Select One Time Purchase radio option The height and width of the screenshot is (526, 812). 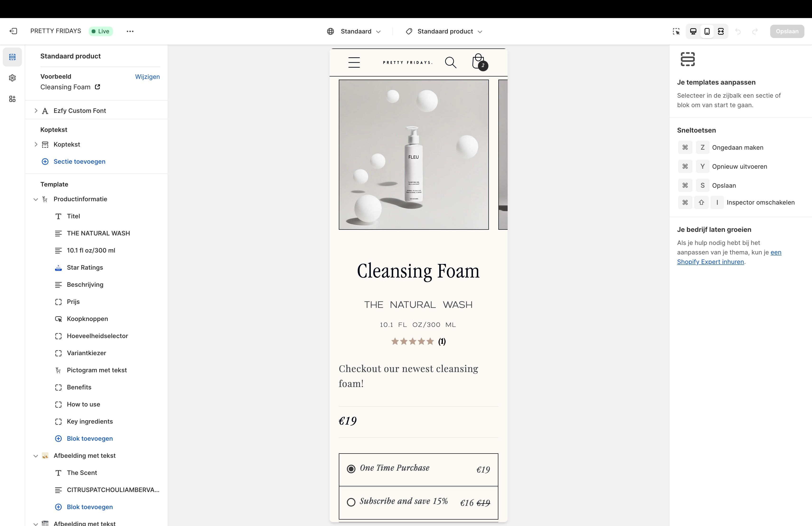351,469
